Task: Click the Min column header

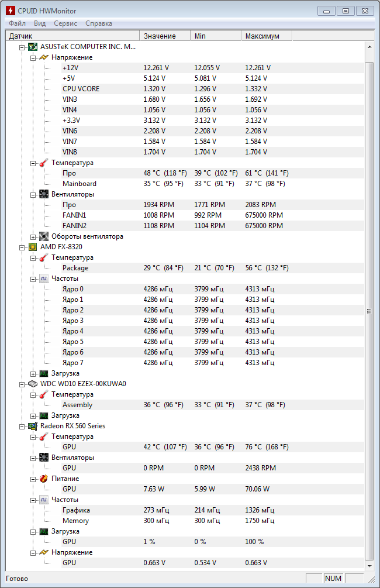Action: click(x=216, y=36)
